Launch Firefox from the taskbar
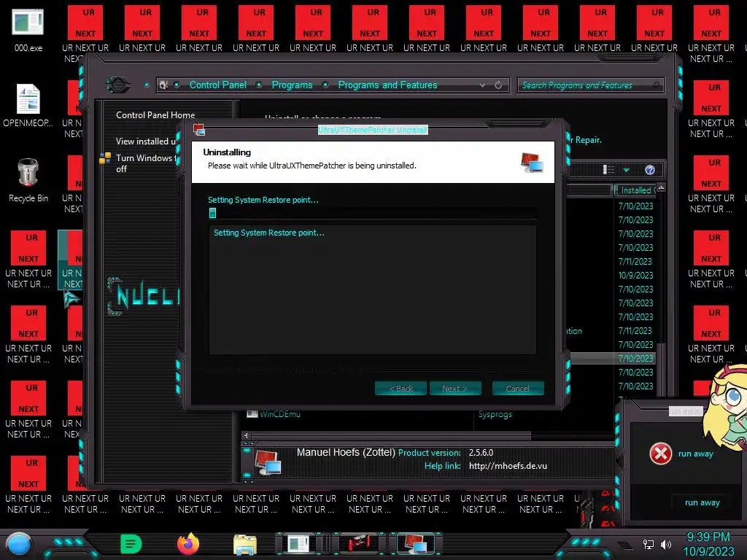 (188, 544)
